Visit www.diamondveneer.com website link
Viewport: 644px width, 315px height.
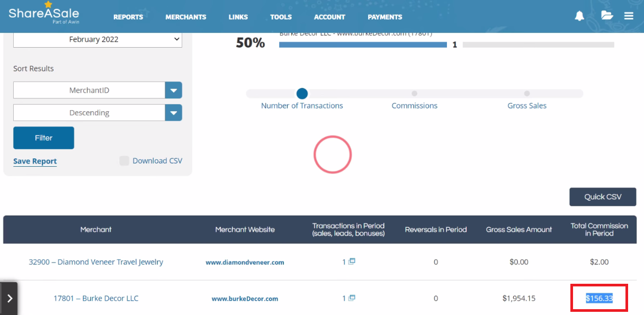(245, 262)
